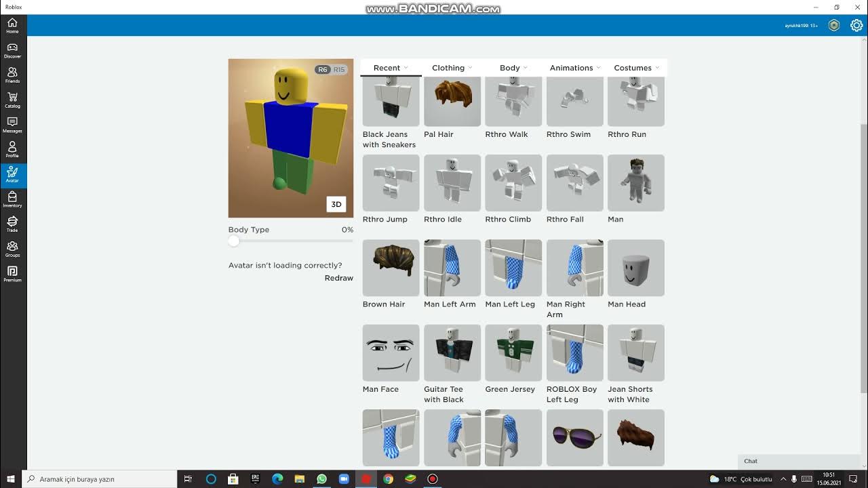Click the Windows taskbar search box
The width and height of the screenshot is (868, 488).
(x=100, y=479)
